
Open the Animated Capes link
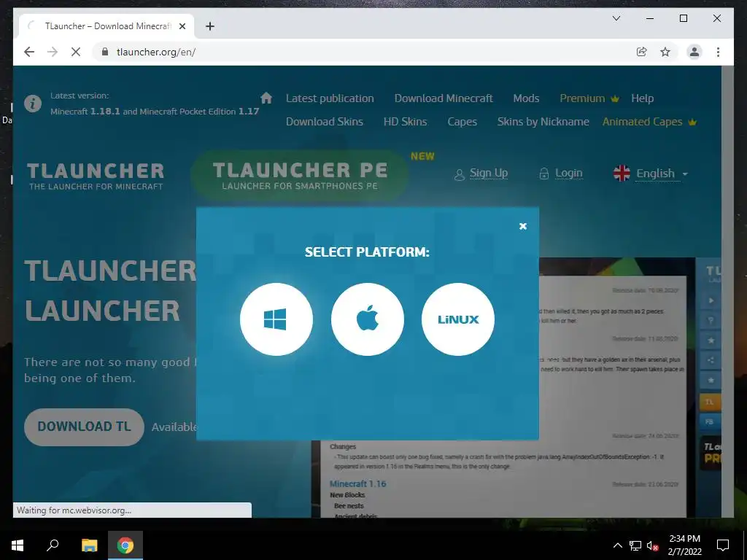coord(649,122)
